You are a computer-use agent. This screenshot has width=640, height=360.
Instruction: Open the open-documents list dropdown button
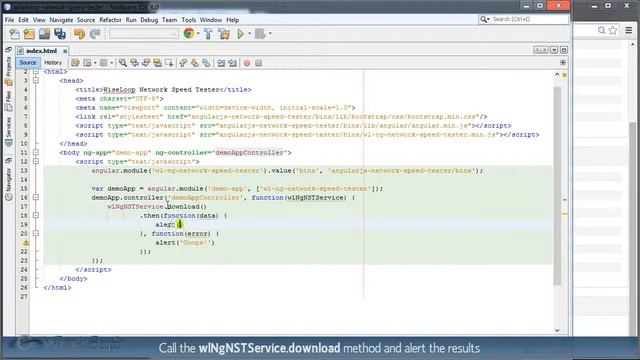(554, 50)
